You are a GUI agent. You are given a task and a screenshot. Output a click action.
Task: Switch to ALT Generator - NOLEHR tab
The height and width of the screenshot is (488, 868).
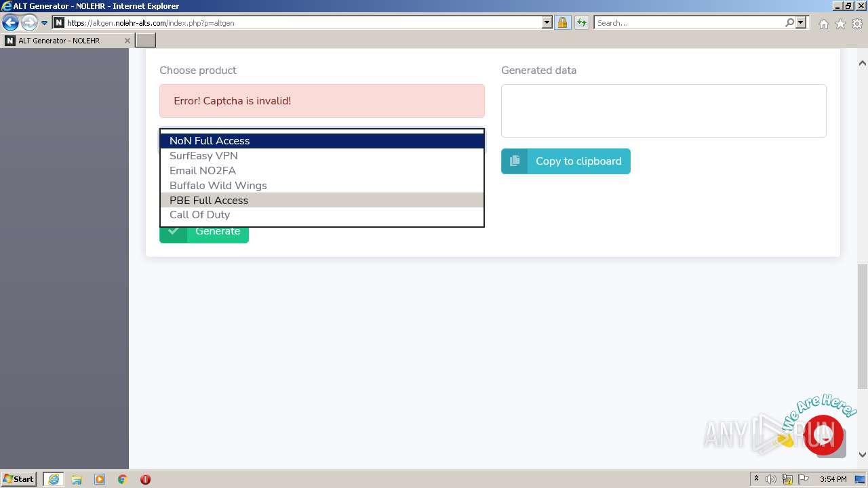[68, 41]
